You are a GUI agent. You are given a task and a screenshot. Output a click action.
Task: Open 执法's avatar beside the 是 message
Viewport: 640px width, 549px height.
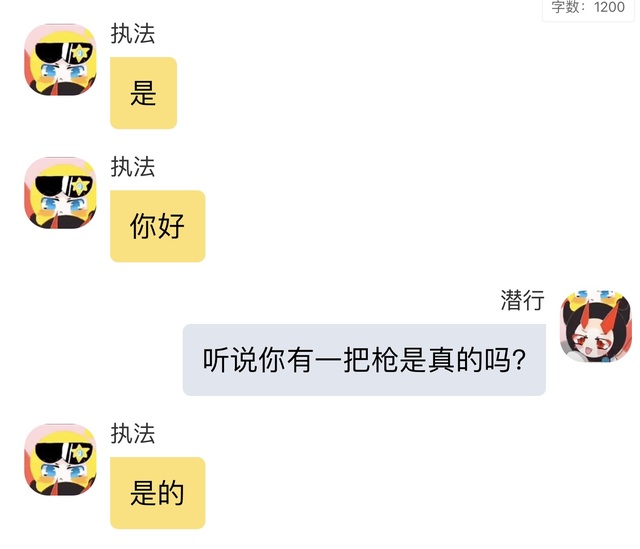[60, 60]
